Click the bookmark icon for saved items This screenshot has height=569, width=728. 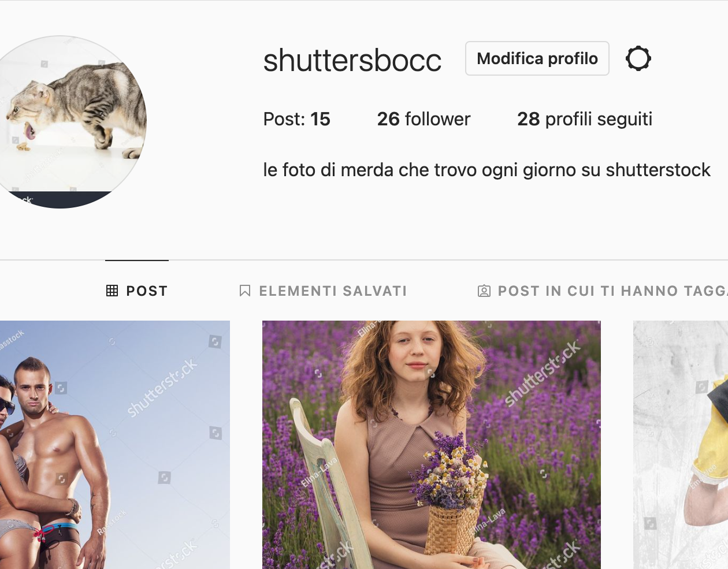pos(245,291)
